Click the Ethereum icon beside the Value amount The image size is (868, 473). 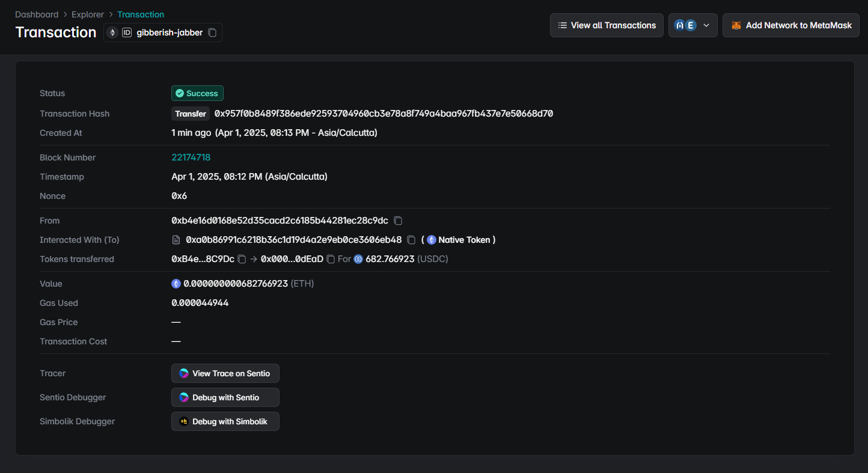176,284
